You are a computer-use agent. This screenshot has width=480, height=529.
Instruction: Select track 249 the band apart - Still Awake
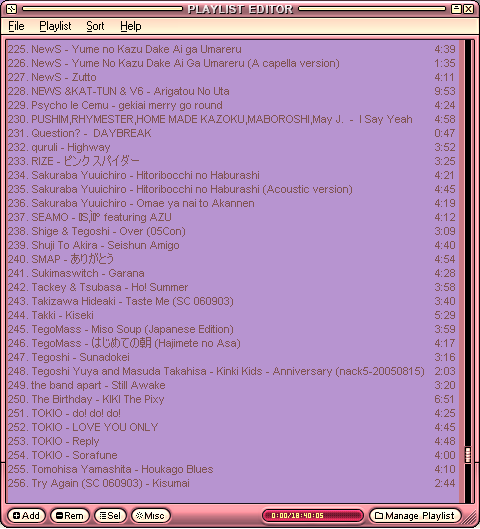click(232, 385)
